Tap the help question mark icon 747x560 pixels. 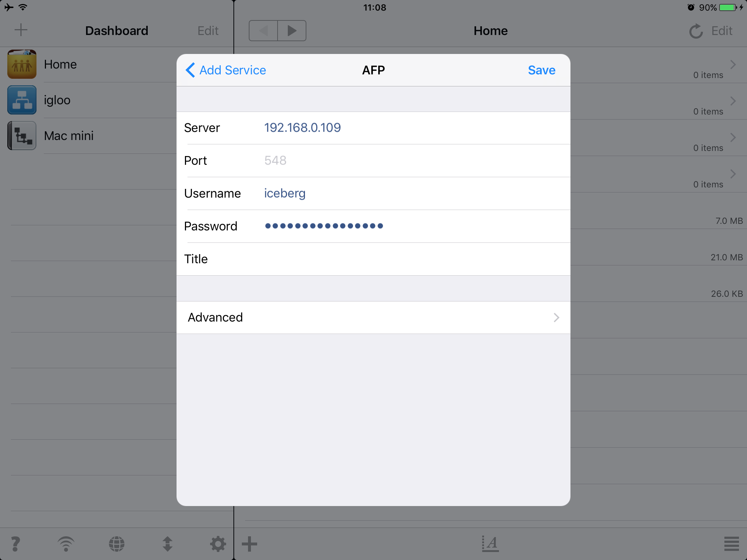pos(15,544)
